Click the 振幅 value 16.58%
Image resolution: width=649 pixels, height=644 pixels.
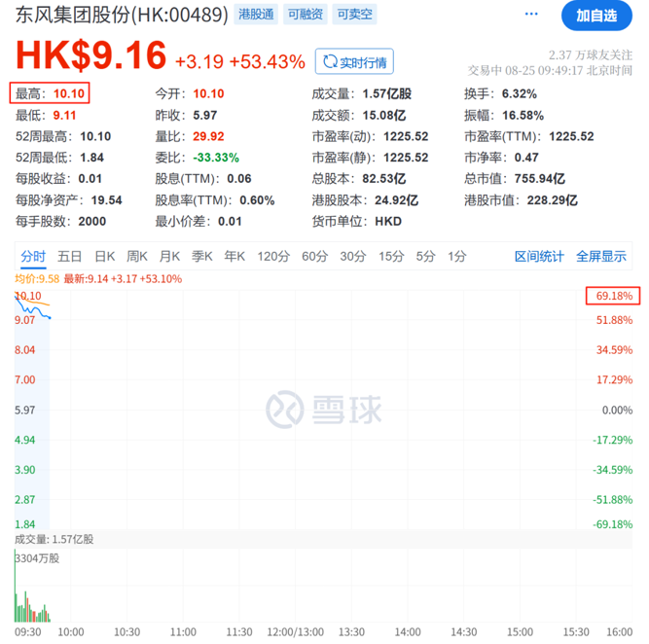pos(523,115)
